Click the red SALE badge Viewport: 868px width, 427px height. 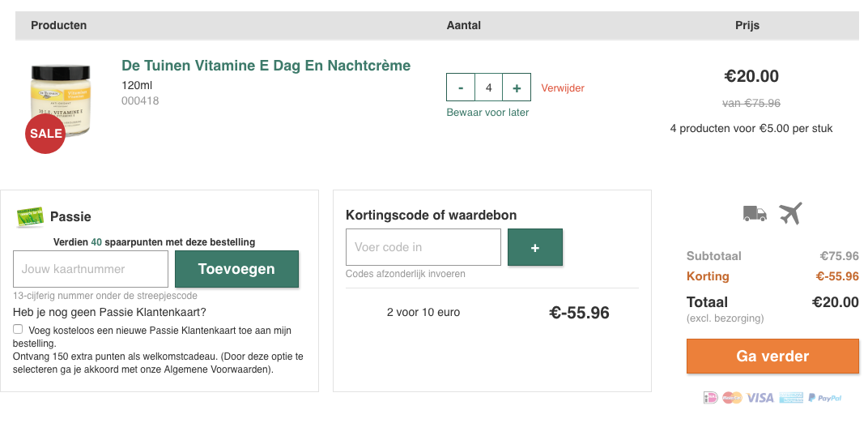[45, 134]
